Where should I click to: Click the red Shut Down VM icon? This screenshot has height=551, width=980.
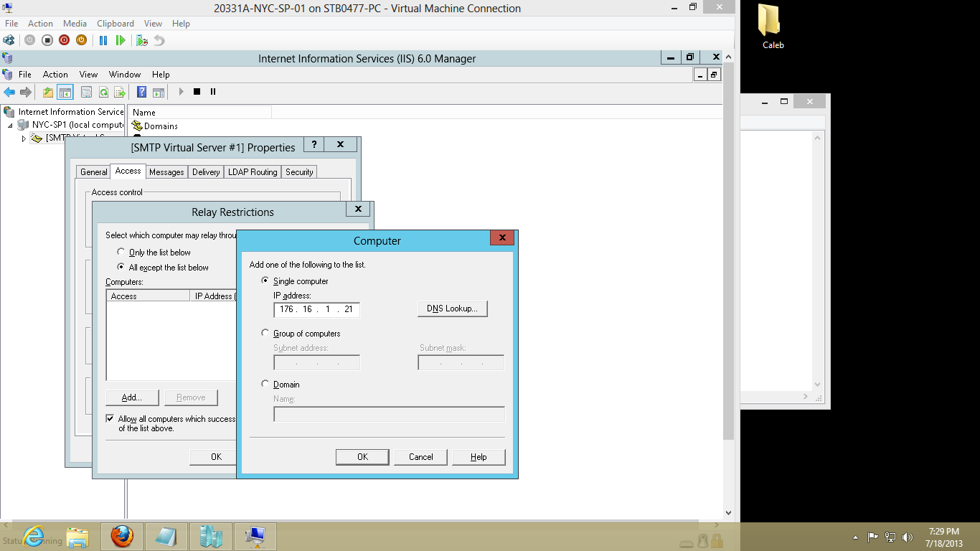[x=65, y=40]
